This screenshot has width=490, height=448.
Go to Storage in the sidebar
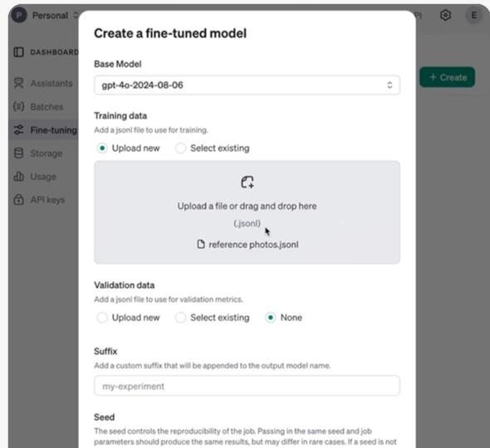click(47, 153)
